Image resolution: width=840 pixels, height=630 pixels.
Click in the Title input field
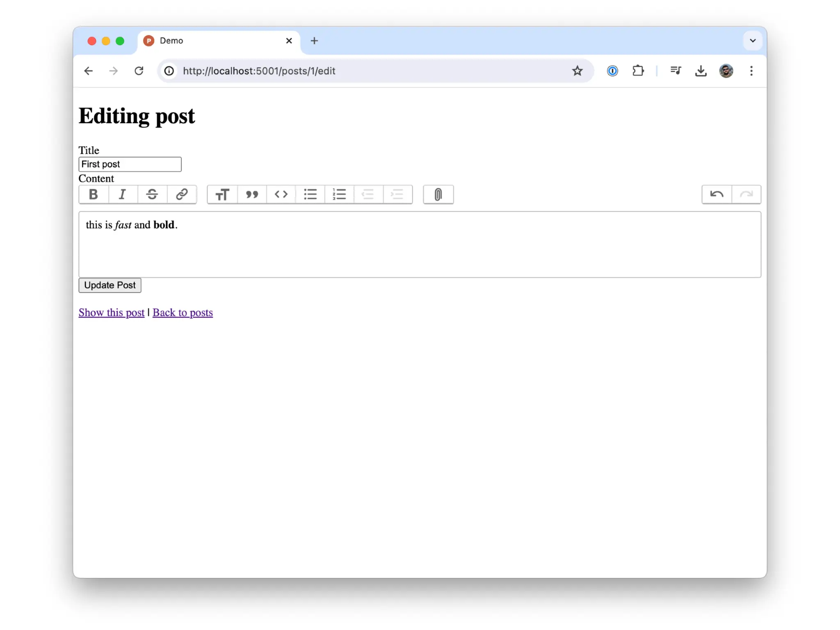coord(130,164)
